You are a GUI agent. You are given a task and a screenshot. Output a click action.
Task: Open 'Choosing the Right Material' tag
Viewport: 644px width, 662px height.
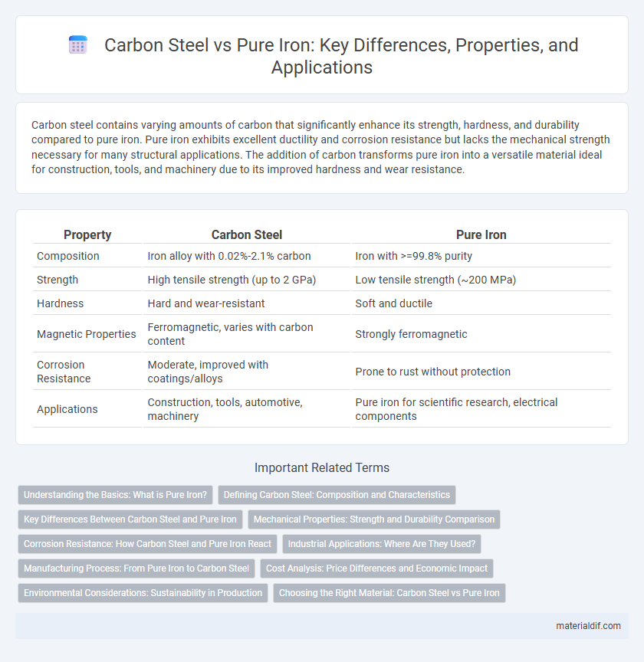click(x=389, y=593)
